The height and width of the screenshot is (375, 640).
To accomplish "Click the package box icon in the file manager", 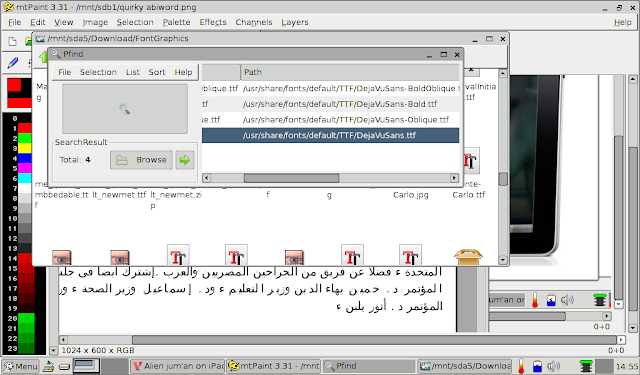I will [468, 257].
